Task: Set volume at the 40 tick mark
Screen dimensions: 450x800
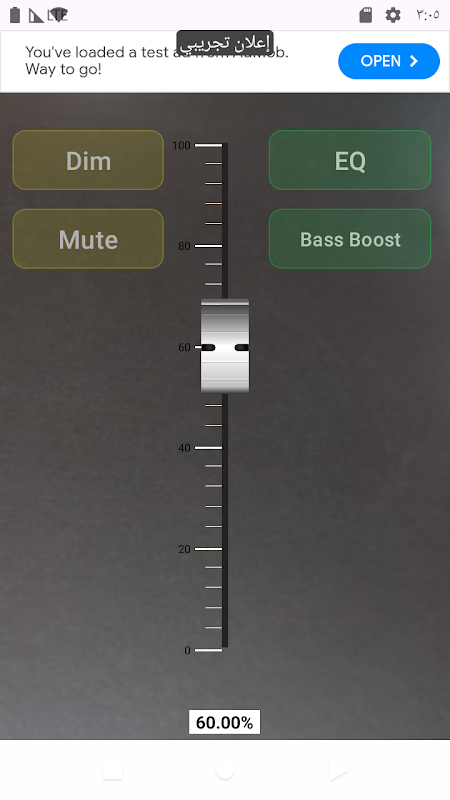Action: point(209,448)
